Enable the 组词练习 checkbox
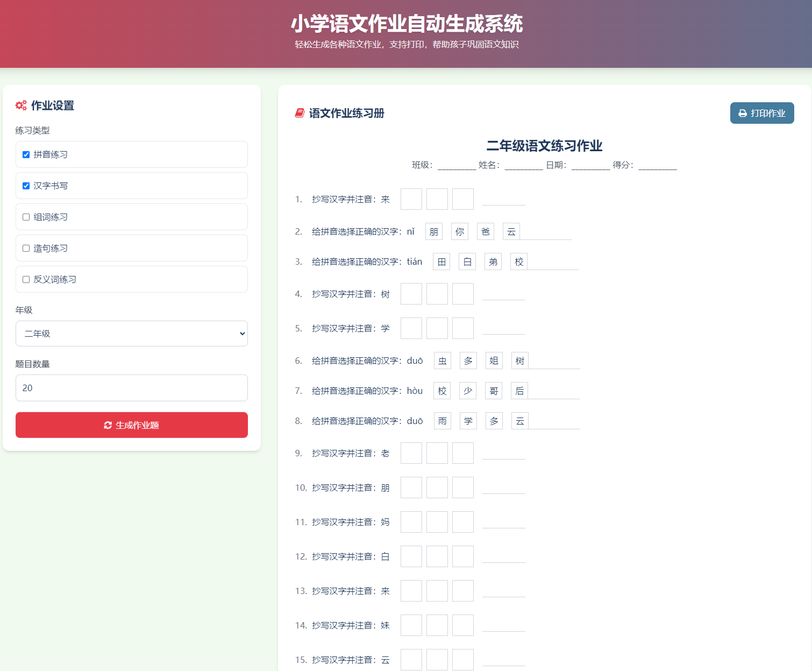This screenshot has height=671, width=812. coord(26,217)
